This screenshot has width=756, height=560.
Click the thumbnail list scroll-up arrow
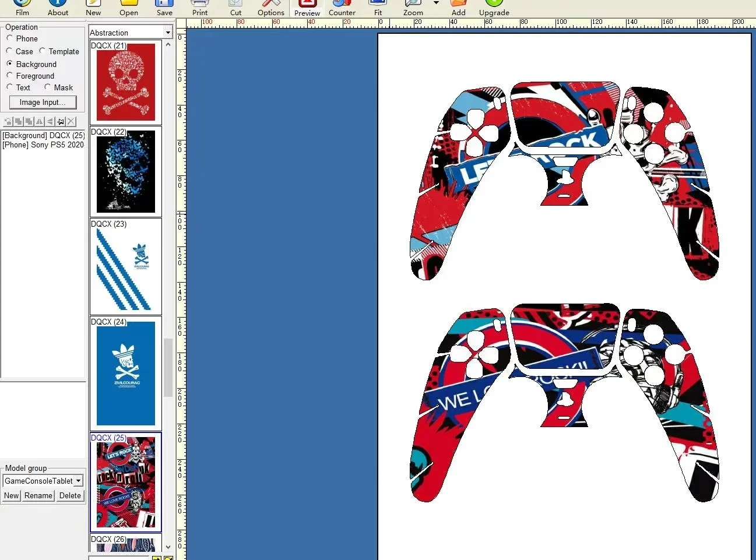click(168, 44)
